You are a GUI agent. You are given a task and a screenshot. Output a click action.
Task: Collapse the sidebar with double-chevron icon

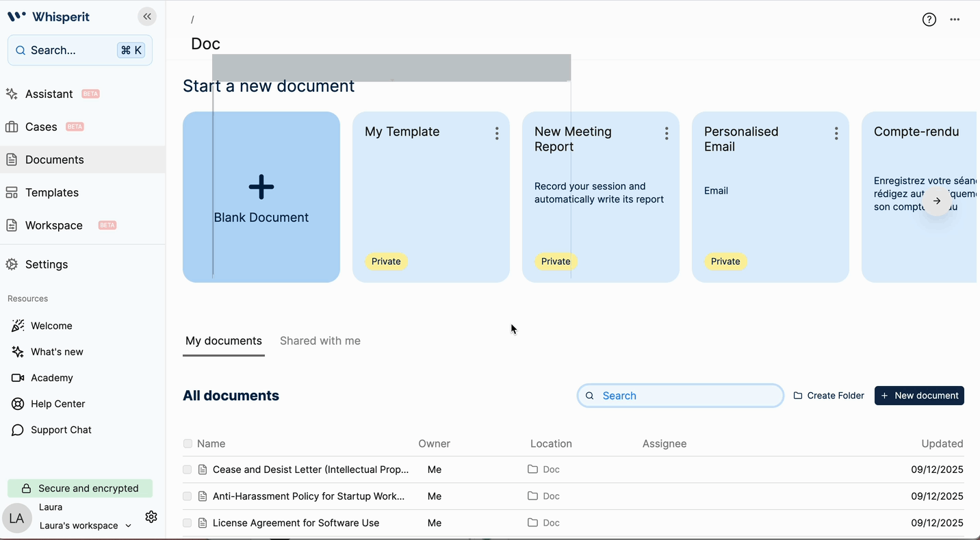[x=147, y=16]
